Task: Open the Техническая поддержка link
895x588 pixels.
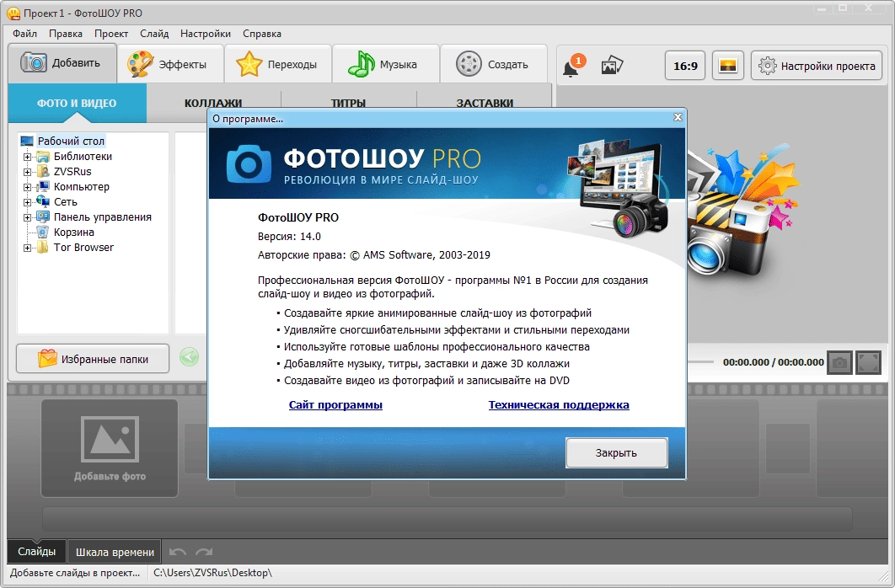Action: click(x=559, y=405)
